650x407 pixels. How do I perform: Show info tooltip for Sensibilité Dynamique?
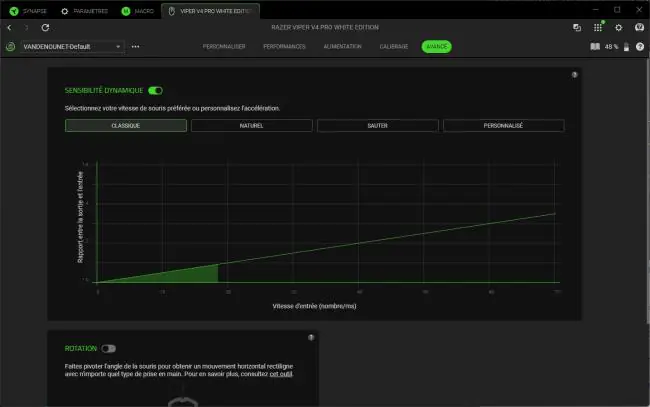(574, 75)
